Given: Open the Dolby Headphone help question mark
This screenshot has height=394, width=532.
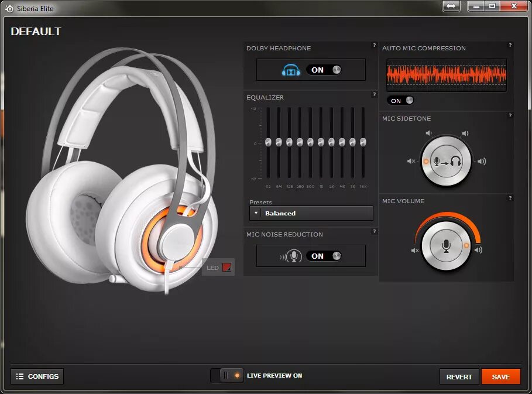Looking at the screenshot, I should point(374,45).
